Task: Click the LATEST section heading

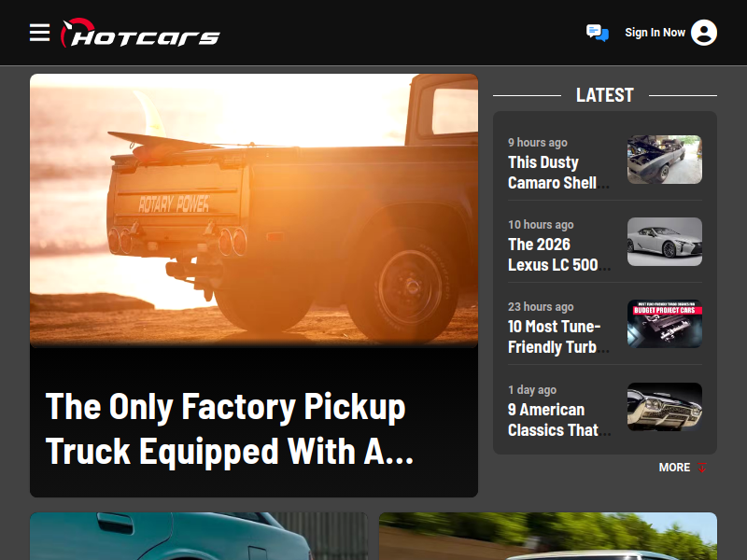Action: click(x=604, y=95)
